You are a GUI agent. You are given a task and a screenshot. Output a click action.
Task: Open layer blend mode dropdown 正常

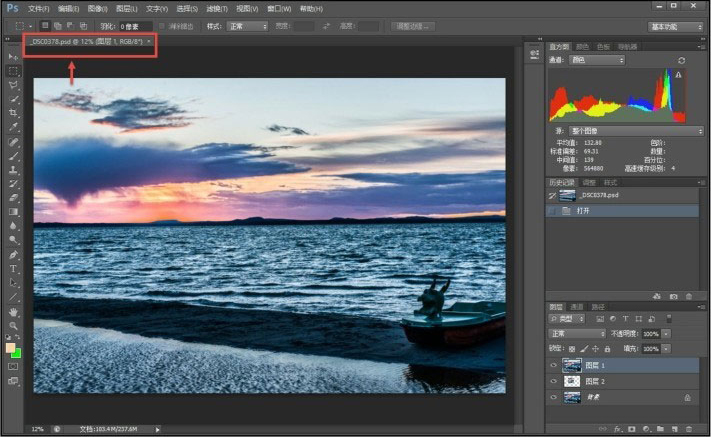pyautogui.click(x=576, y=333)
